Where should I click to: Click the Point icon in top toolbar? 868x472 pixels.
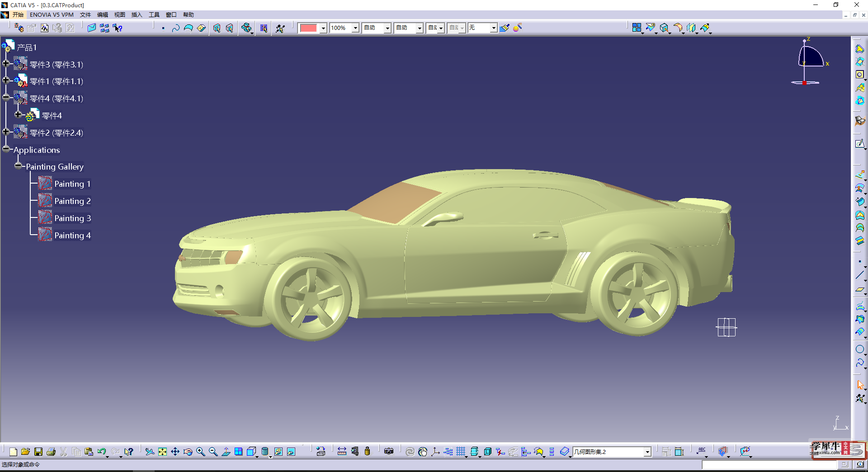coord(163,28)
